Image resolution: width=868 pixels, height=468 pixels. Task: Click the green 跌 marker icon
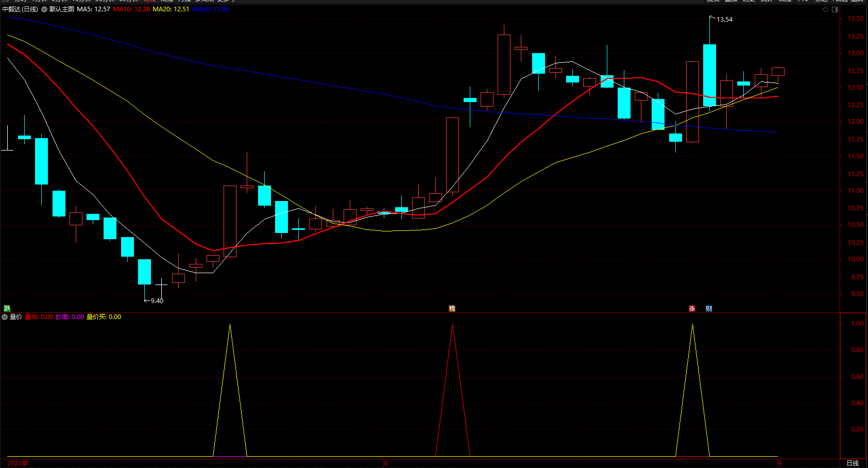tap(7, 308)
